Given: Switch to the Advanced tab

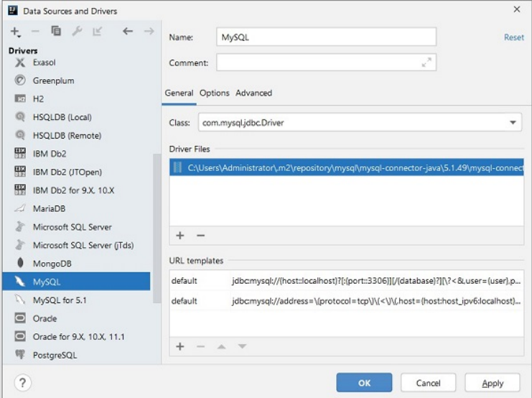Looking at the screenshot, I should click(x=253, y=93).
